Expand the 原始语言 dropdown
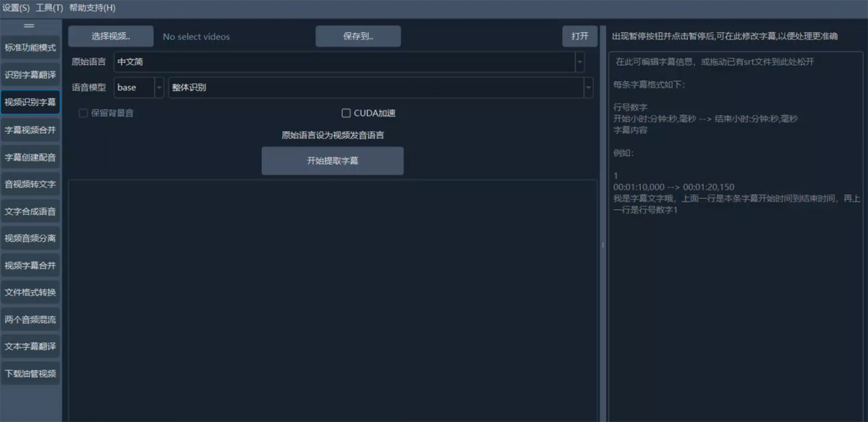Screen dimensions: 868x422 pyautogui.click(x=579, y=62)
